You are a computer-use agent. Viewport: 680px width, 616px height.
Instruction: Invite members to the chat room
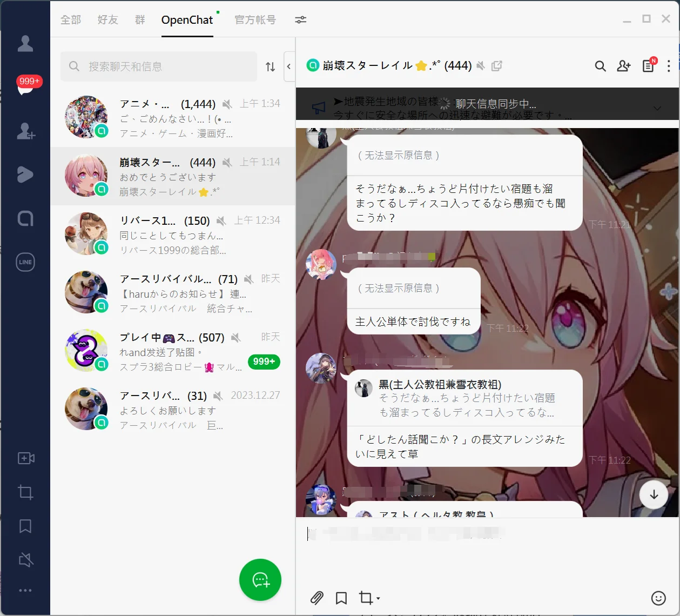pyautogui.click(x=624, y=66)
